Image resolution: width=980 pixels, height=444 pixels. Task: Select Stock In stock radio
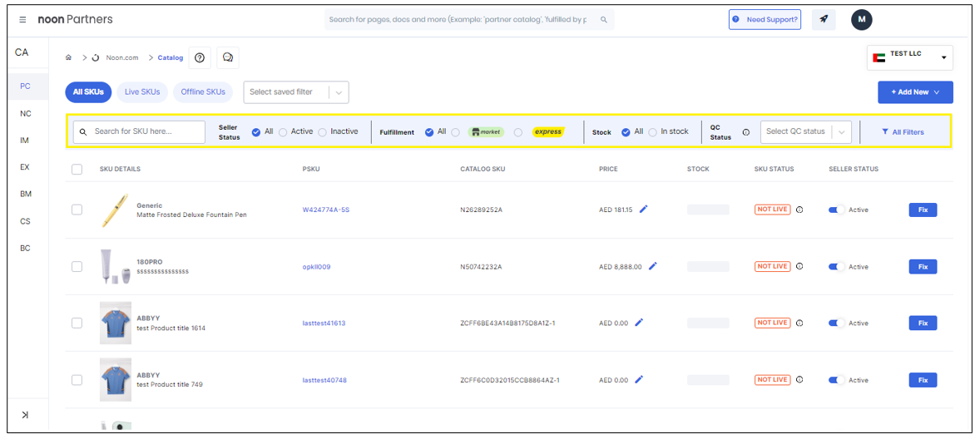click(652, 132)
